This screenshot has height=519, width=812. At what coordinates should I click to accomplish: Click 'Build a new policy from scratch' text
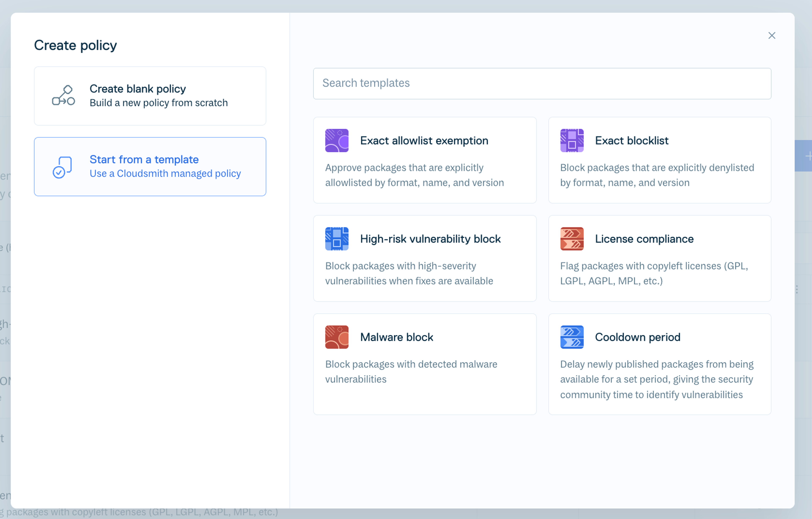[159, 103]
